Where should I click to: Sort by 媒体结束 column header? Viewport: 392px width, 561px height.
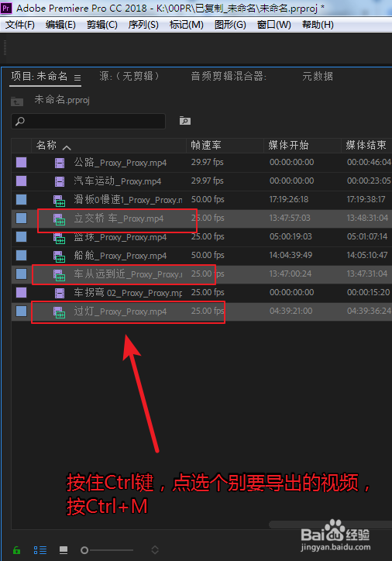(366, 145)
